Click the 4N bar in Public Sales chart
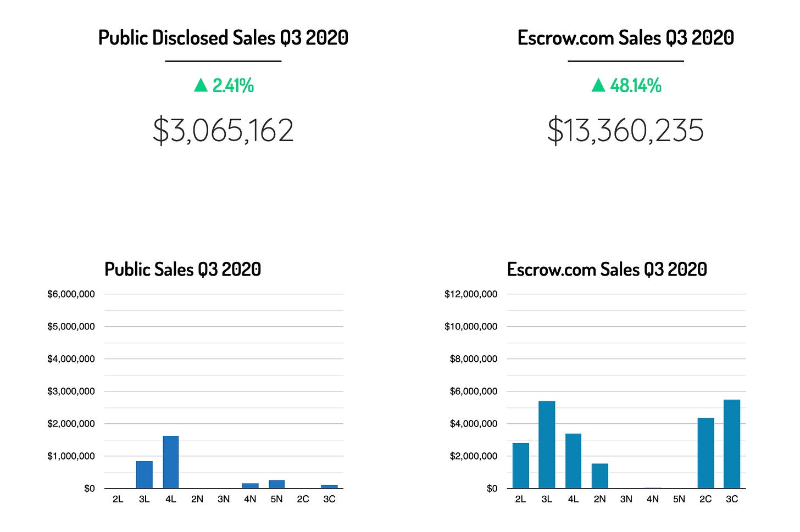Viewport: 800px width, 532px height. (x=250, y=485)
